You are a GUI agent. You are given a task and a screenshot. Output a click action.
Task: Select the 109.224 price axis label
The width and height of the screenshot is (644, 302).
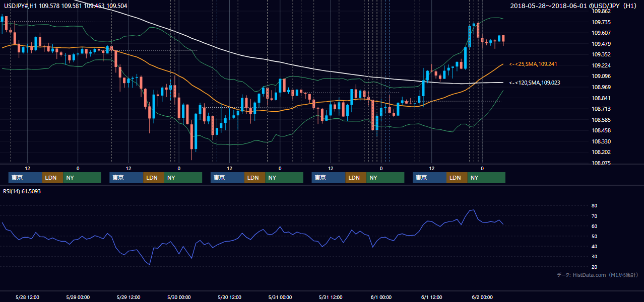click(x=601, y=65)
